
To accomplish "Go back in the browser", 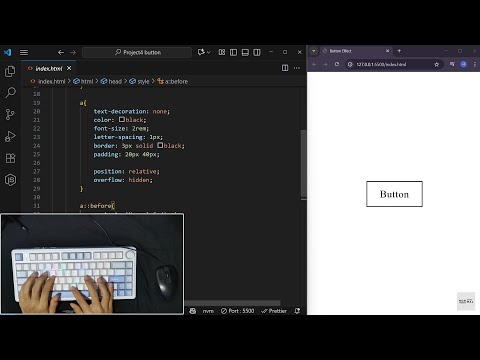I will [x=314, y=64].
